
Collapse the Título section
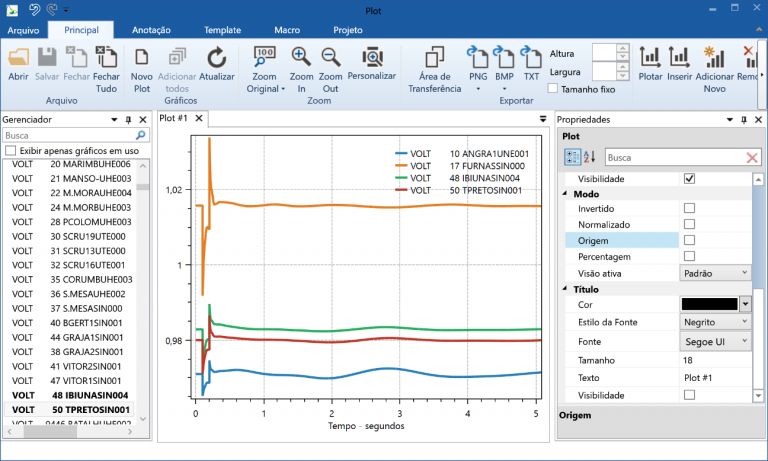pos(567,289)
